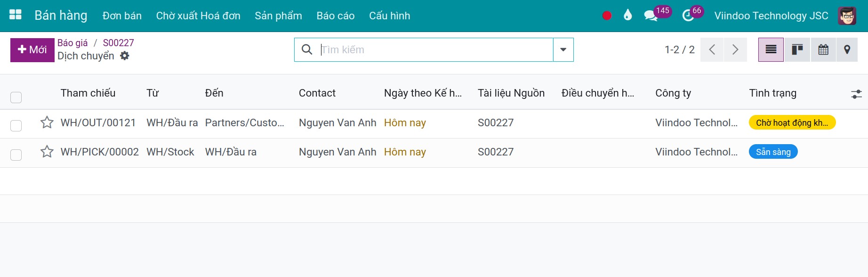Screen dimensions: 868x277
Task: Open the gear actions menu beside Dịch chuyển
Action: coord(124,56)
